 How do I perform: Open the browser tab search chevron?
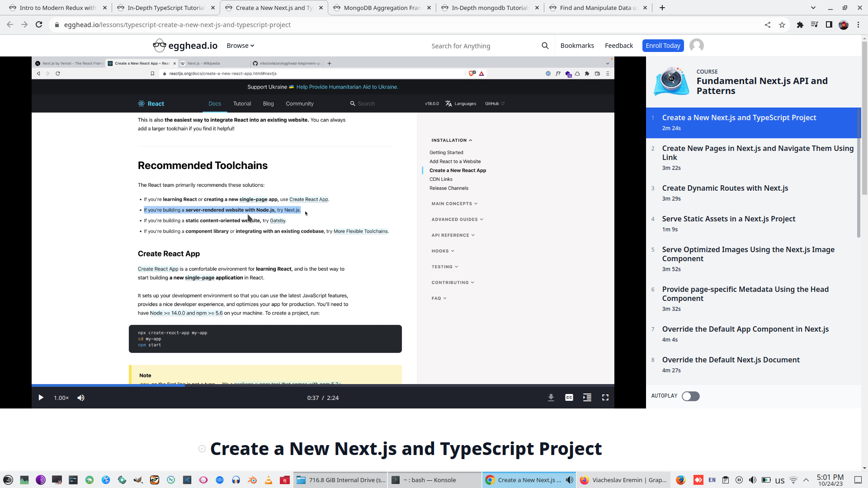tap(813, 8)
